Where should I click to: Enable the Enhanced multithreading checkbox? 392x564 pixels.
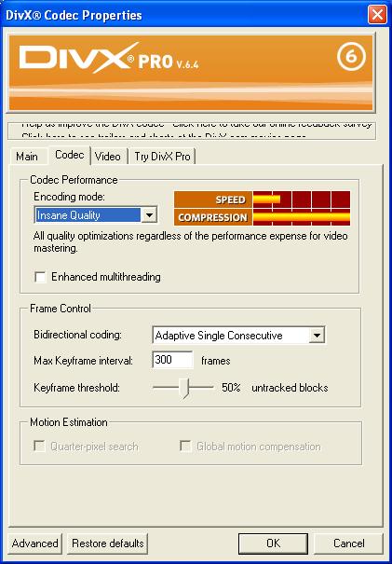point(40,277)
